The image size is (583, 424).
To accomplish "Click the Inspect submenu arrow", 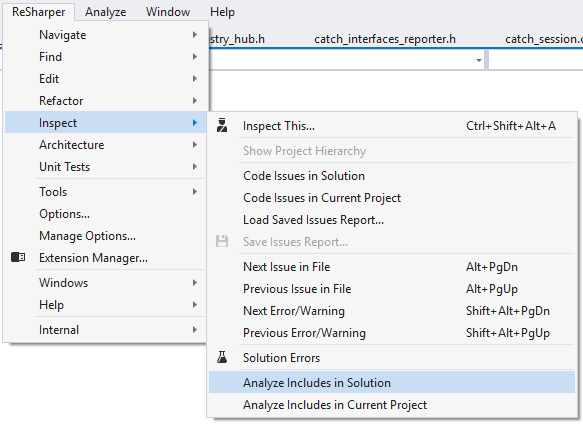I will pos(194,122).
